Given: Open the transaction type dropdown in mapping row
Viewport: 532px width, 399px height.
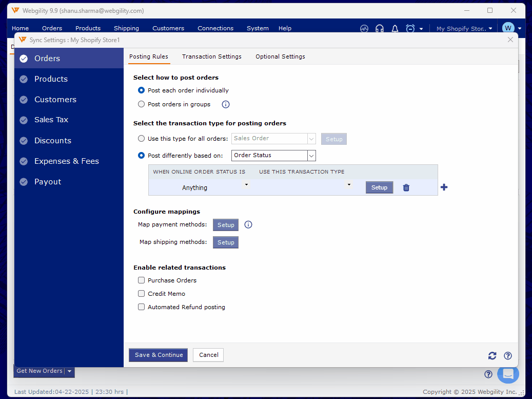Looking at the screenshot, I should pos(349,184).
